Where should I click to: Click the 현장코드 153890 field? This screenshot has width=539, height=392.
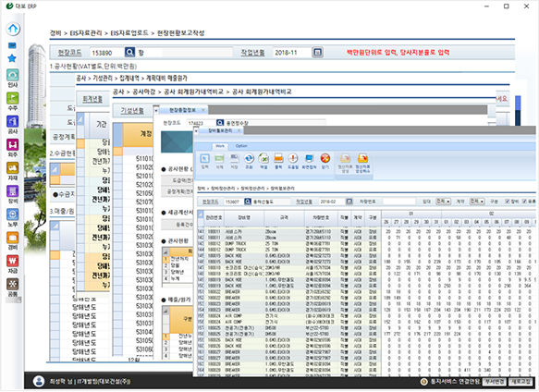point(107,53)
